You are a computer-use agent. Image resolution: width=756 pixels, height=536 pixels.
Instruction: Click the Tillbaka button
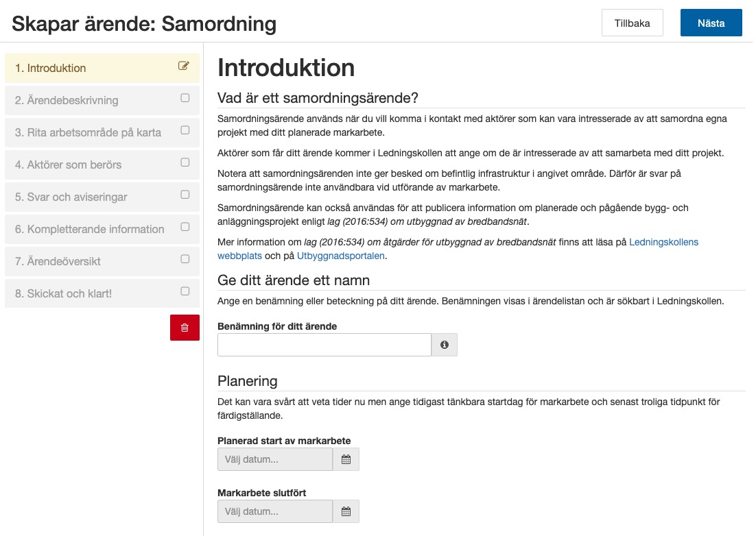point(632,23)
